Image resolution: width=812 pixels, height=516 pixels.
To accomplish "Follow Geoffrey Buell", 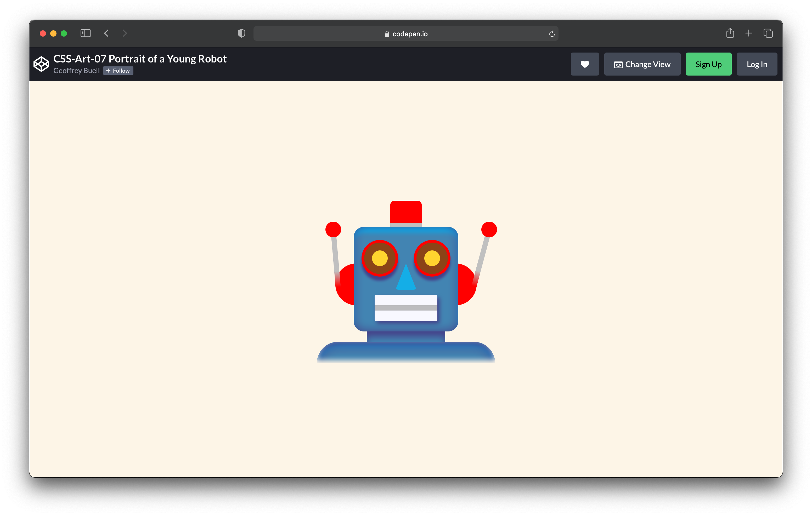I will (118, 71).
